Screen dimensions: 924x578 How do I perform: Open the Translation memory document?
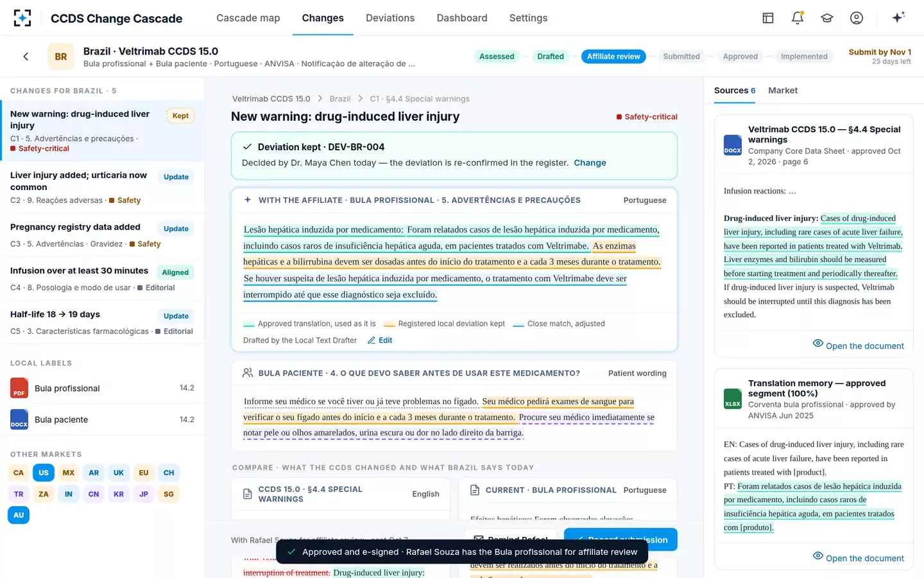[x=859, y=558]
